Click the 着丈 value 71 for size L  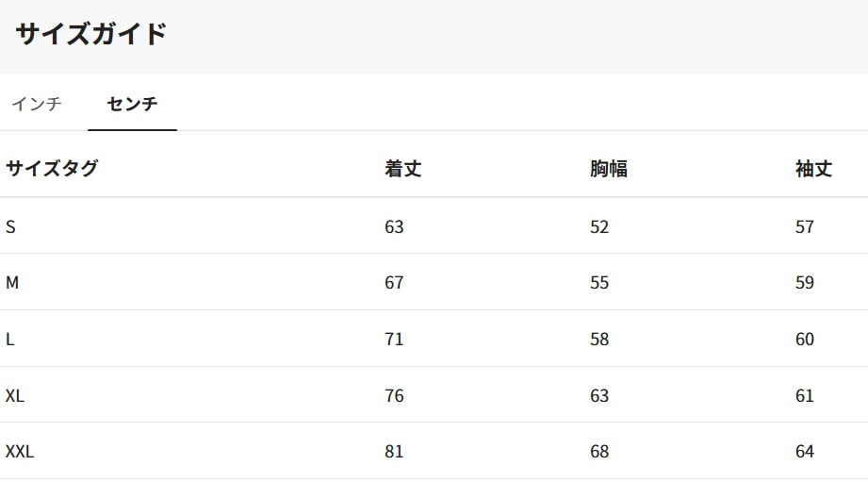click(394, 340)
